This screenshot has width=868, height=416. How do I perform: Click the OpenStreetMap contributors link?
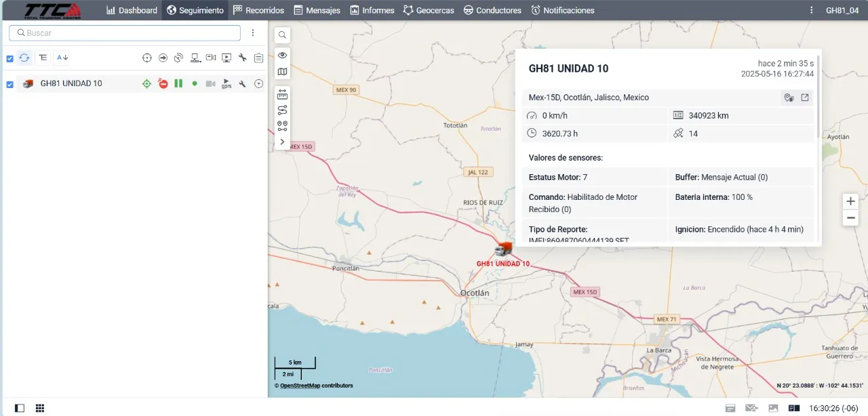pos(300,386)
